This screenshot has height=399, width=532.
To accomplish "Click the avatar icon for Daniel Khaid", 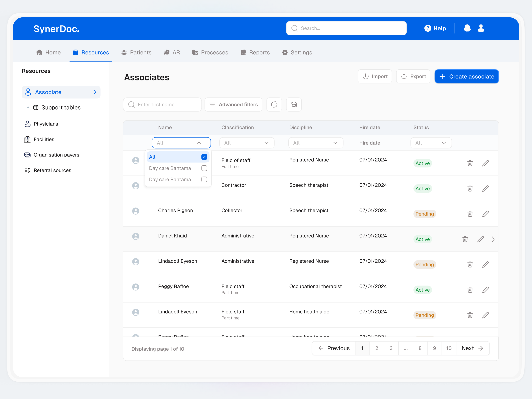I will pyautogui.click(x=136, y=236).
